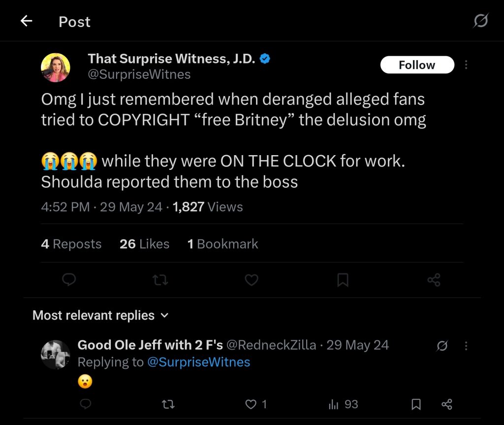Open @SurpriseWitnes link in reply
The image size is (504, 425).
point(198,362)
